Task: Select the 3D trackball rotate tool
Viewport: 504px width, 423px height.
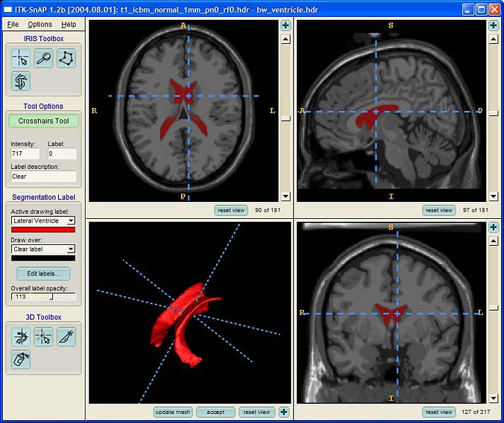Action: 20,336
